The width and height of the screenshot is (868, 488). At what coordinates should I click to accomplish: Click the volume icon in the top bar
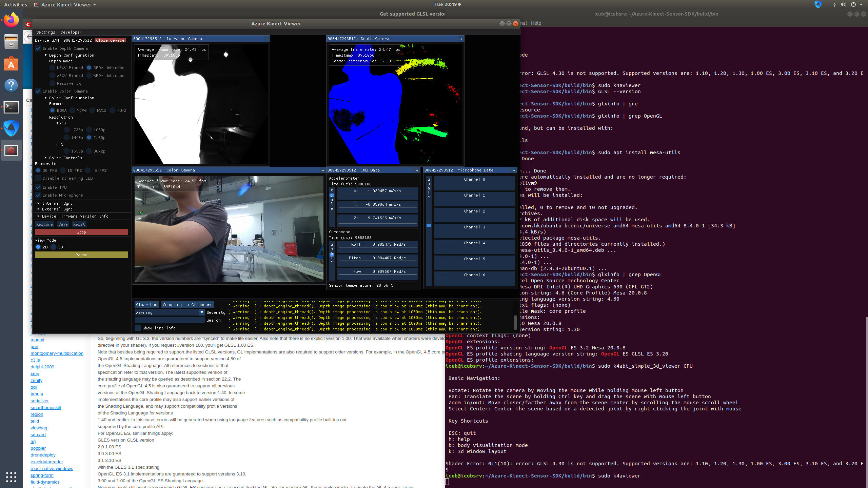point(843,4)
